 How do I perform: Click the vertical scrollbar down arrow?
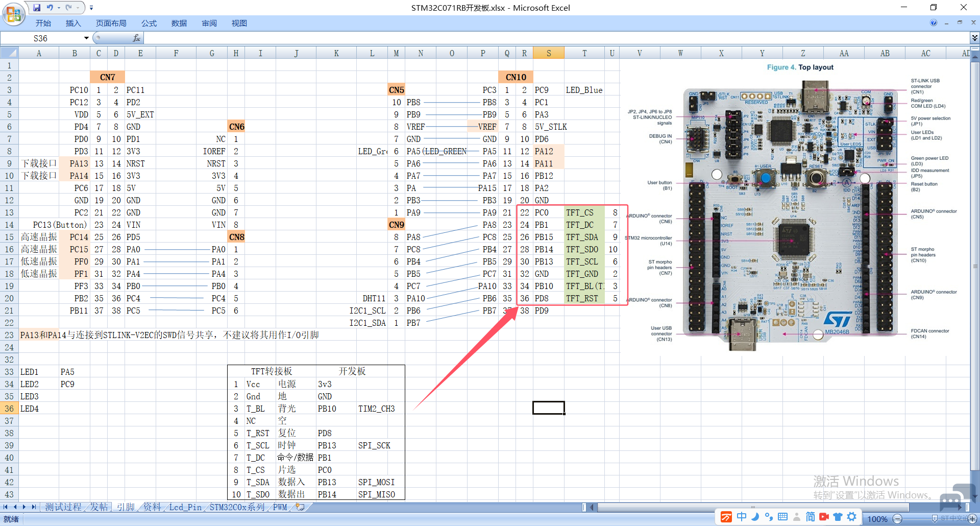[974, 496]
